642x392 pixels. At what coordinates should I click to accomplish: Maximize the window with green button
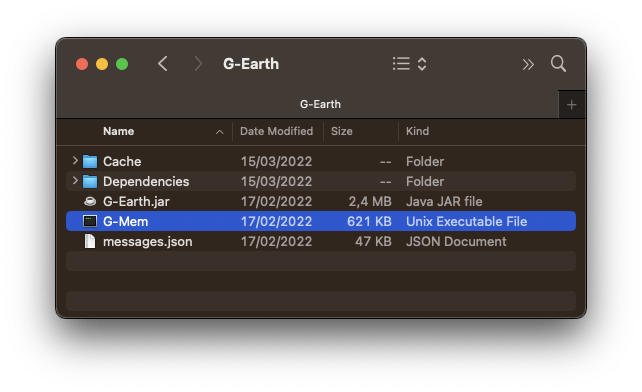(122, 64)
